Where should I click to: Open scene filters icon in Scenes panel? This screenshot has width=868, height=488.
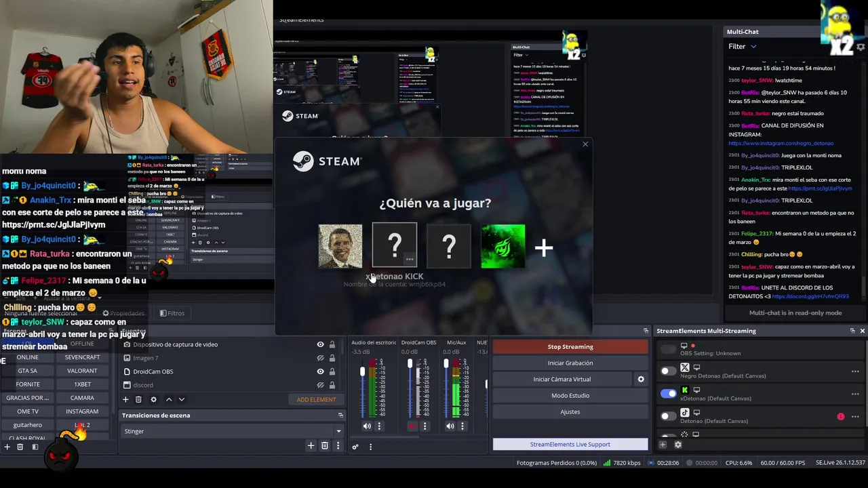[x=35, y=447]
